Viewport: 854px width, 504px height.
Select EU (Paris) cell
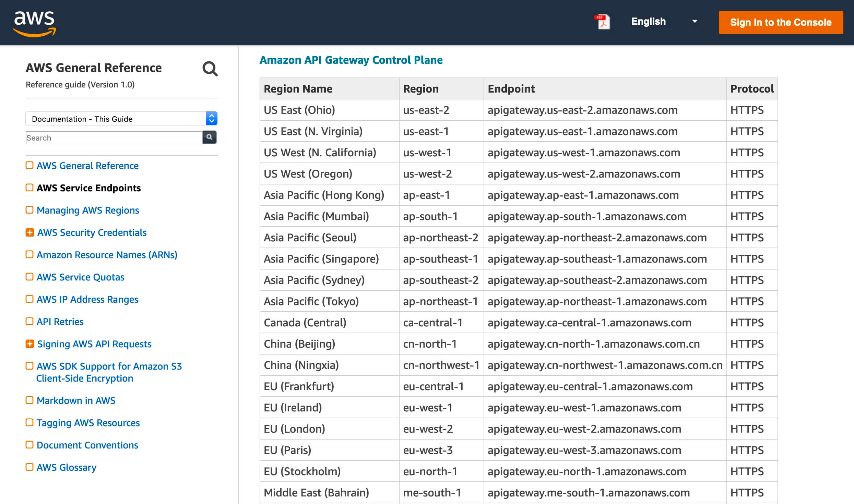330,450
